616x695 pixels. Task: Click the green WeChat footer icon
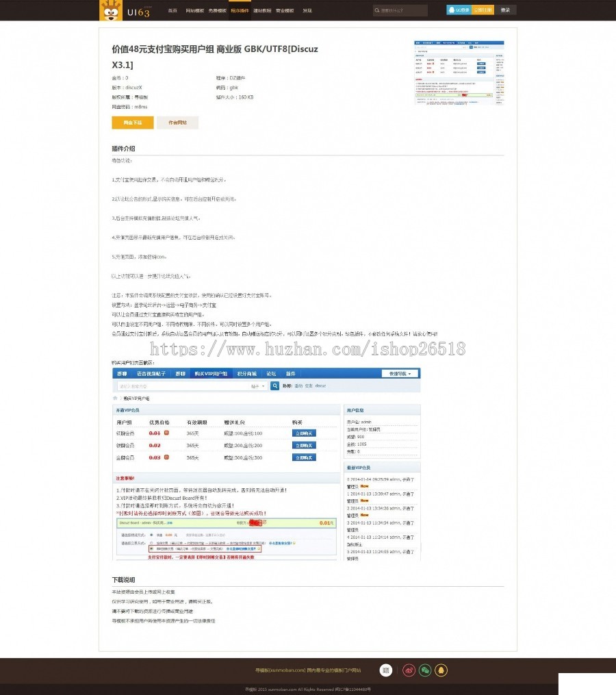(425, 670)
